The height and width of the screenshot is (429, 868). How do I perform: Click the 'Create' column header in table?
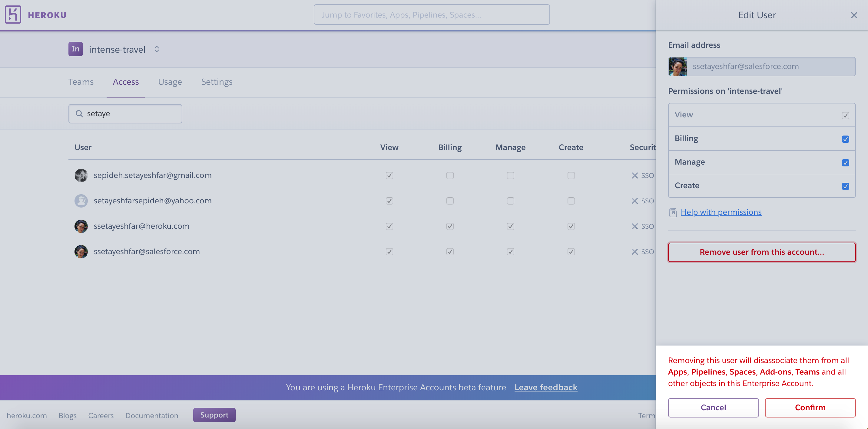pyautogui.click(x=571, y=147)
